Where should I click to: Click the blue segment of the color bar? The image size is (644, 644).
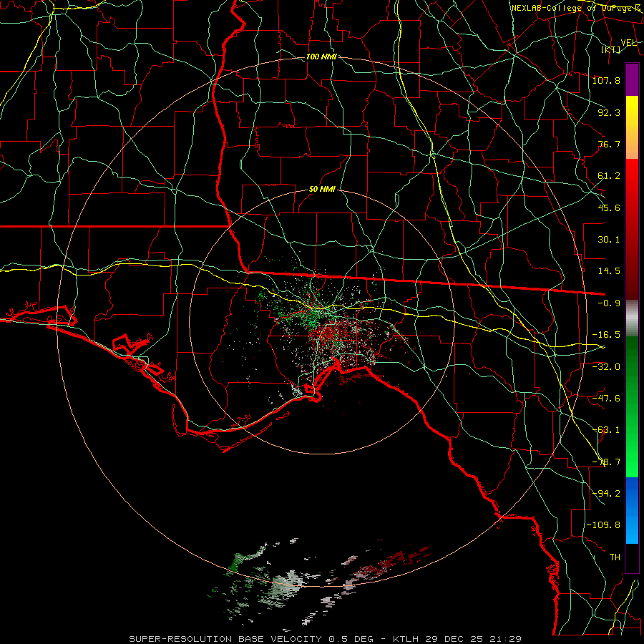pos(632,510)
